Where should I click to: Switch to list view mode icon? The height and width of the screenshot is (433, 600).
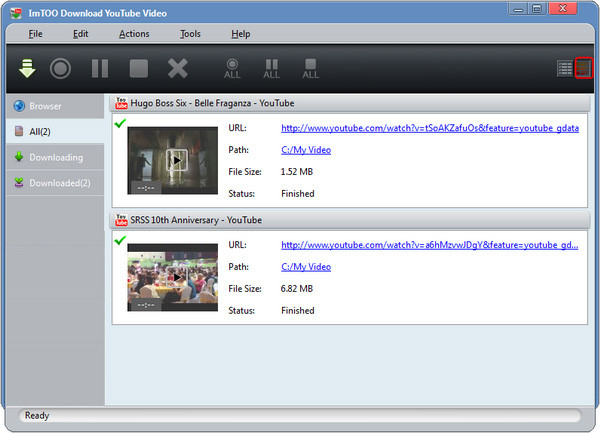(x=564, y=68)
